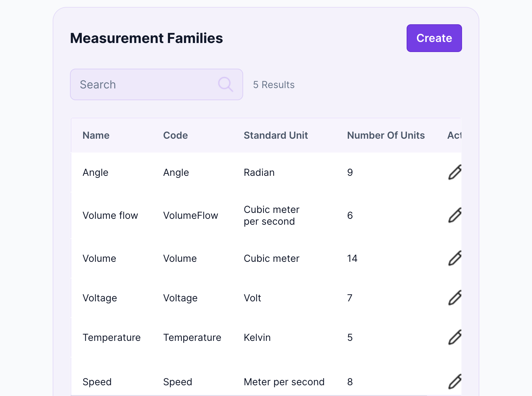This screenshot has width=532, height=396.
Task: Select the Standard Unit column header
Action: pyautogui.click(x=276, y=135)
